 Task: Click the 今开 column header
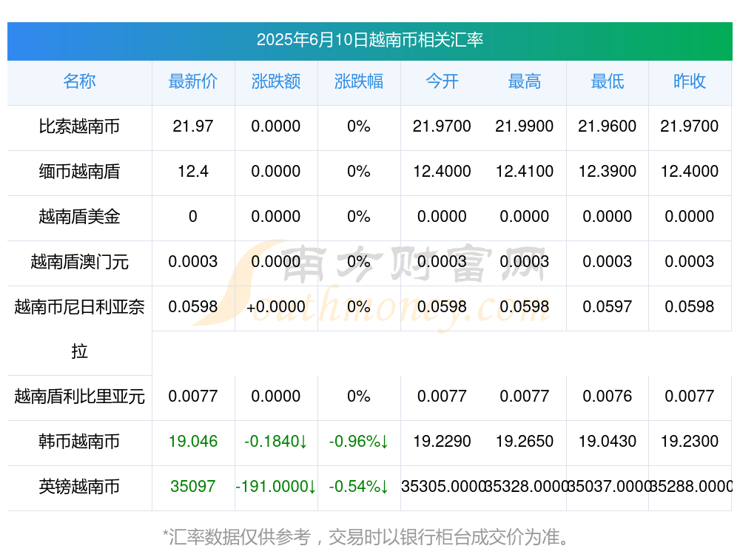point(442,81)
